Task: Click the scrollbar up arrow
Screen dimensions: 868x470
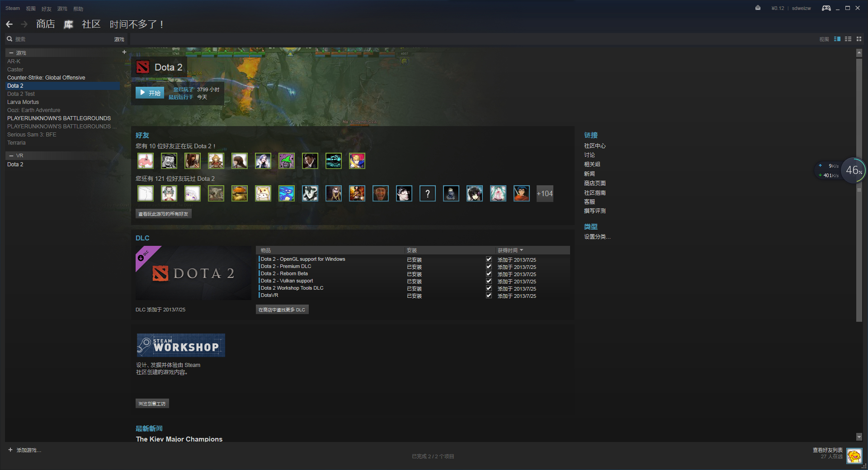Action: [859, 53]
